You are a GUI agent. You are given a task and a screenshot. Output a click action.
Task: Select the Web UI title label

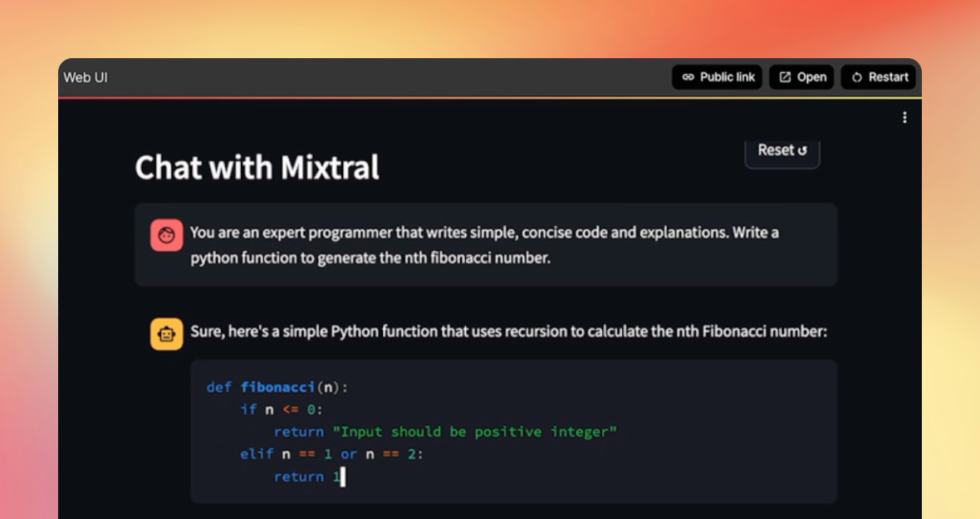click(x=86, y=77)
